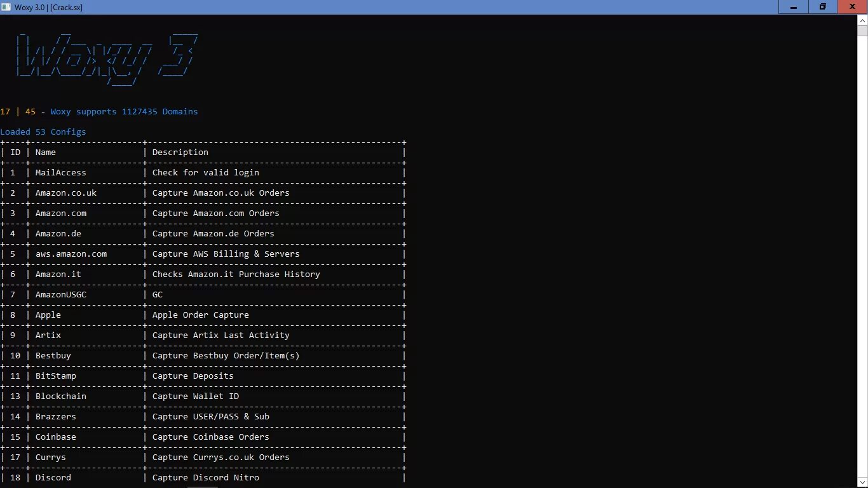Click ID '10' in the Bestbuy row
This screenshot has height=488, width=868.
[x=15, y=356]
